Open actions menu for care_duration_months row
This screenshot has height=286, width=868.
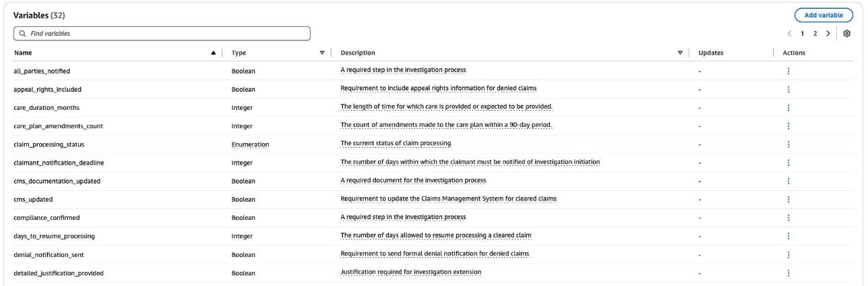(788, 107)
